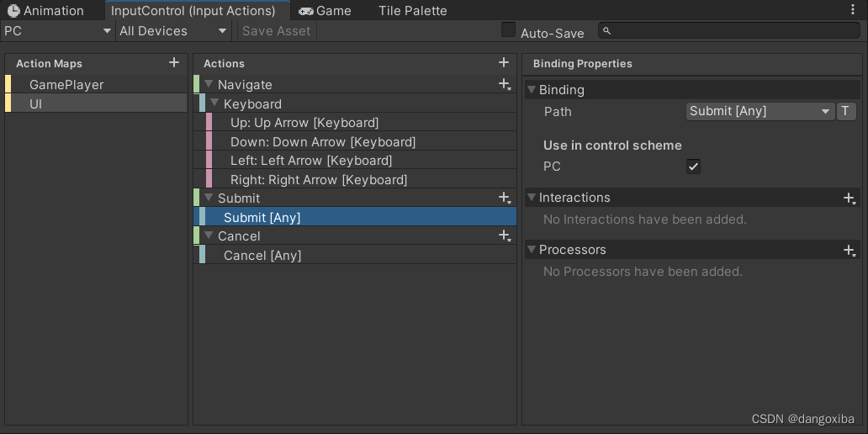The width and height of the screenshot is (868, 434).
Task: Open the window's three-dot options menu
Action: coord(854,10)
